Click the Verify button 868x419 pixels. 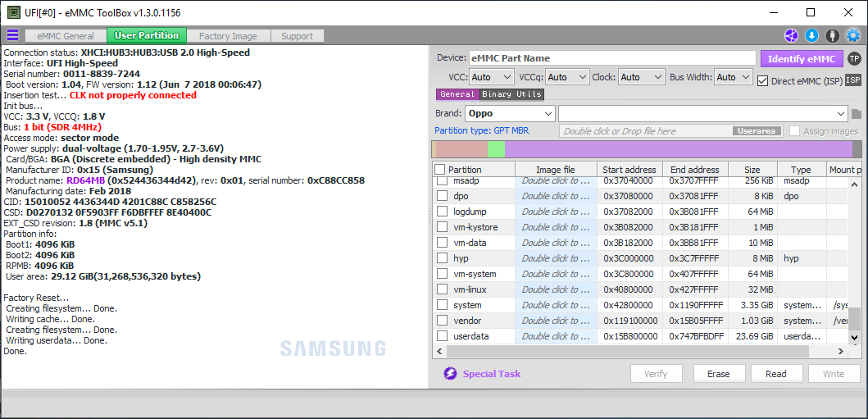pyautogui.click(x=656, y=374)
